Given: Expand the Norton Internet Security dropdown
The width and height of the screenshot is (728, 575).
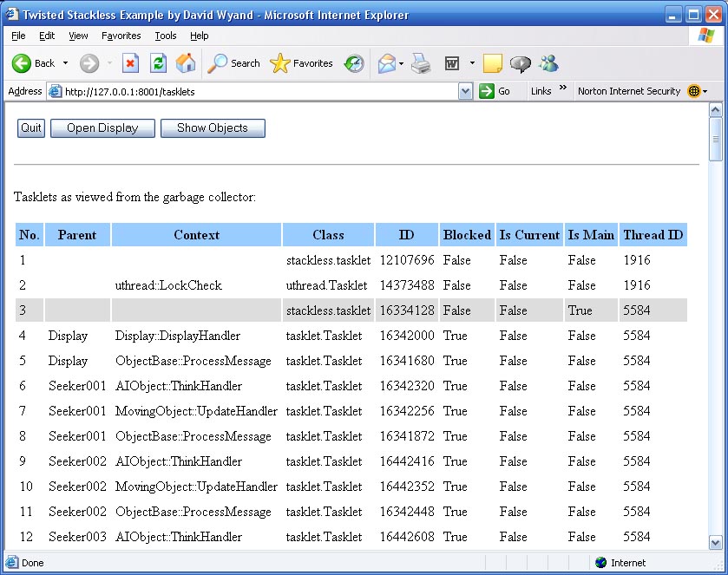Looking at the screenshot, I should 705,91.
